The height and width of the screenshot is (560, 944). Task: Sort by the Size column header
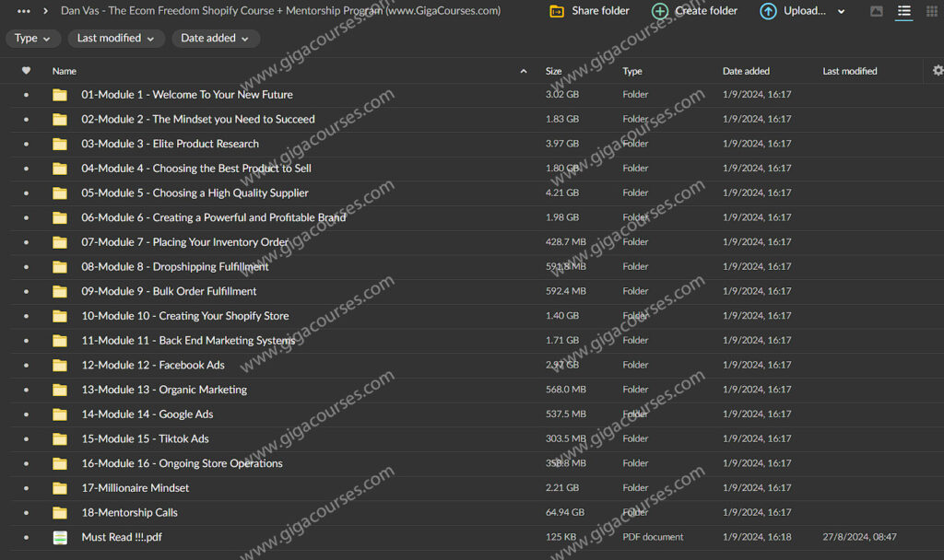pos(553,71)
